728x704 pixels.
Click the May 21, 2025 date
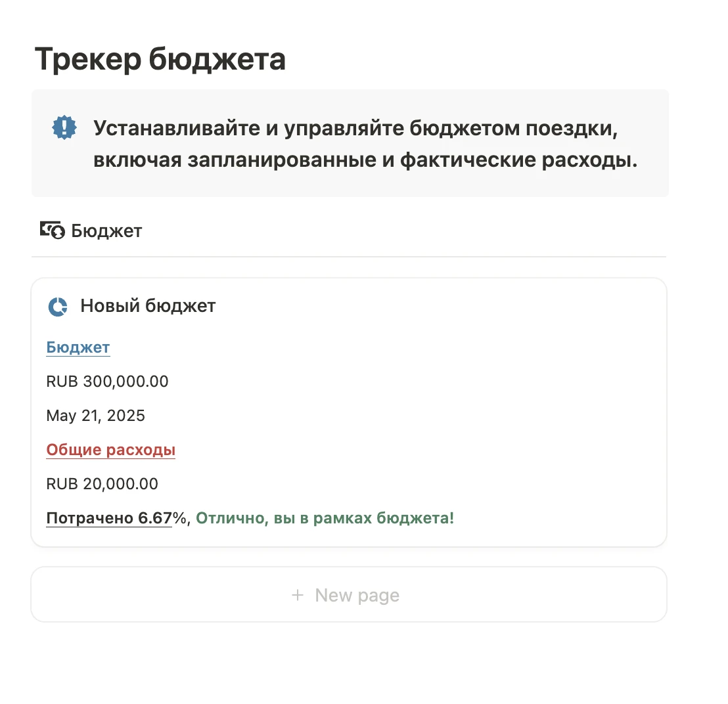95,416
